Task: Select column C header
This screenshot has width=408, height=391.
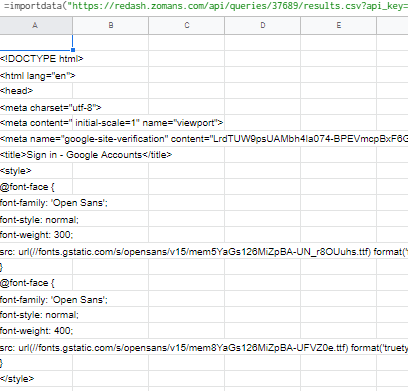Action: pyautogui.click(x=187, y=25)
